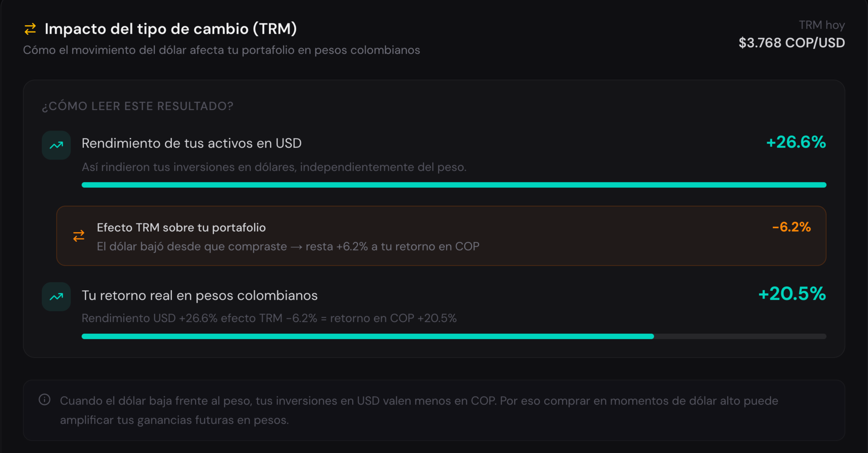Select the -6.2% TRM effect value
The height and width of the screenshot is (453, 868).
coord(791,227)
